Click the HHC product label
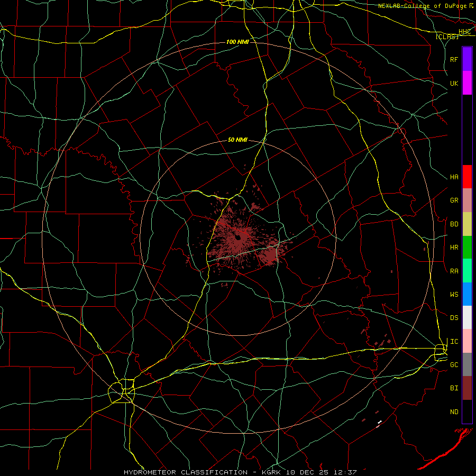This screenshot has width=476, height=476. [464, 32]
